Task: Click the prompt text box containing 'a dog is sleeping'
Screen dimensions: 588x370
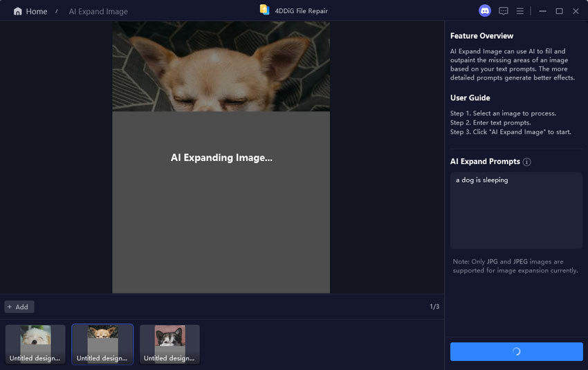Action: coord(516,210)
